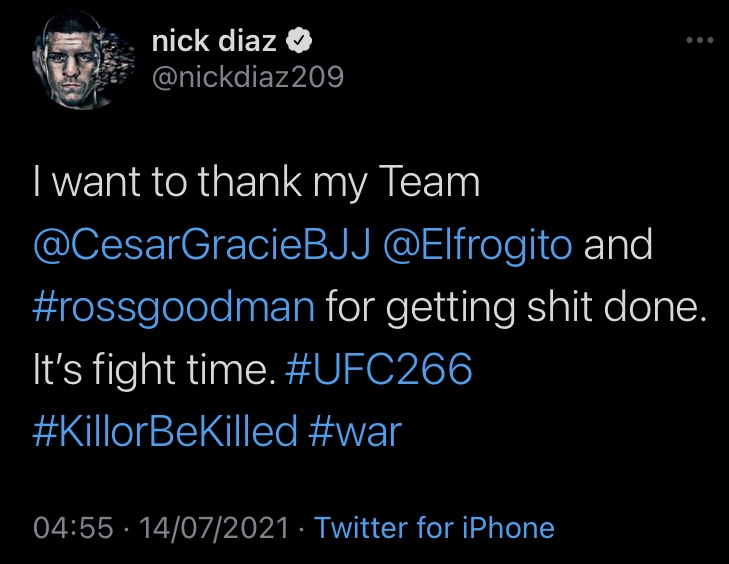Open the Twitter for iPhone source link
Screen dimensions: 729x564
[435, 528]
